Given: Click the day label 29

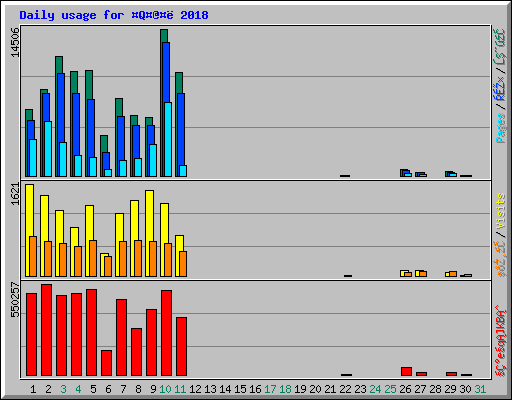Looking at the screenshot, I should coord(450,389).
